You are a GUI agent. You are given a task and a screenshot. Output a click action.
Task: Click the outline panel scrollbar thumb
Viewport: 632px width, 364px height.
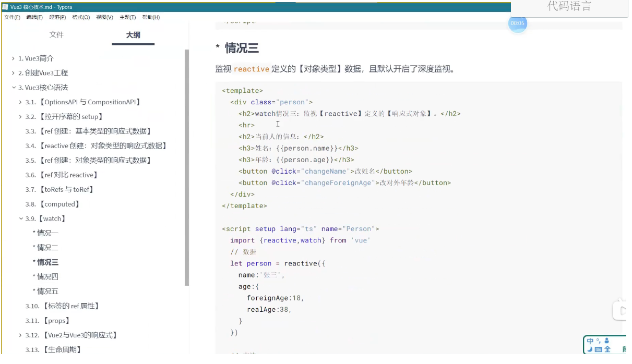187,168
